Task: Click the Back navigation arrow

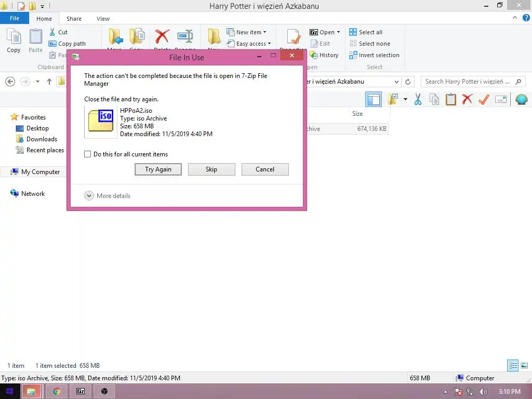Action: pos(10,82)
